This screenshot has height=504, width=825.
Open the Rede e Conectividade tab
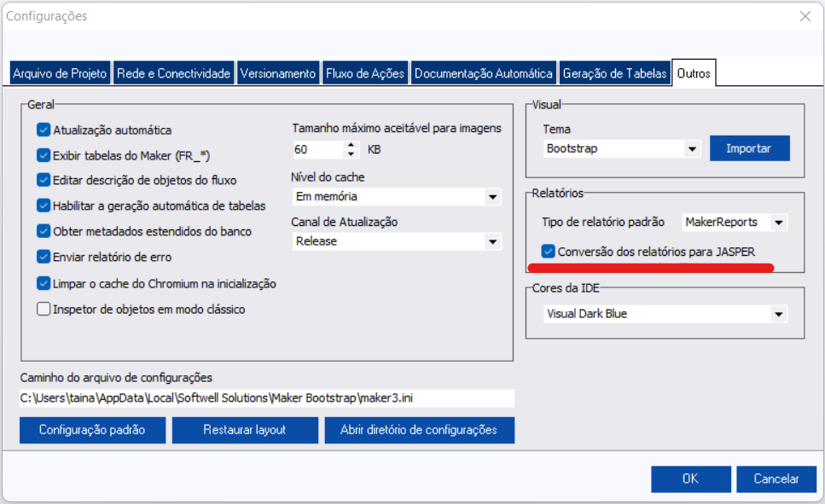pos(173,74)
